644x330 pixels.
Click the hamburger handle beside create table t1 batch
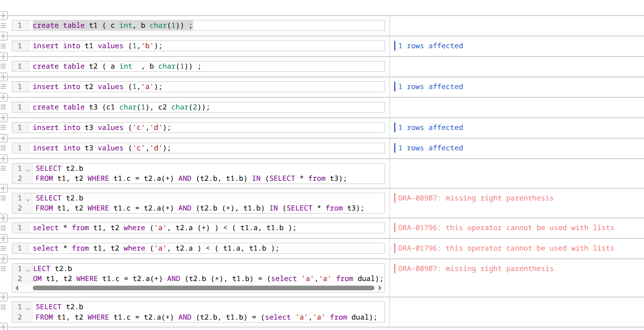point(3,25)
